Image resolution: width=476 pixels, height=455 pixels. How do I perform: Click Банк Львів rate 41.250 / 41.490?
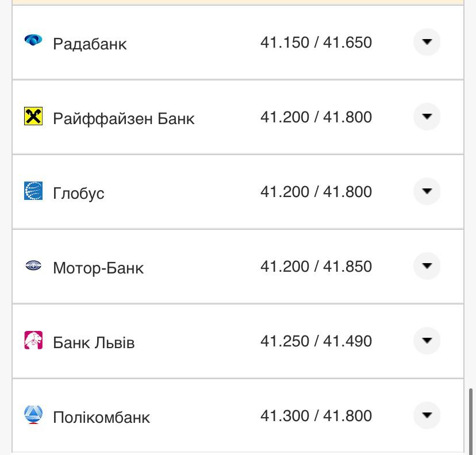tap(316, 341)
